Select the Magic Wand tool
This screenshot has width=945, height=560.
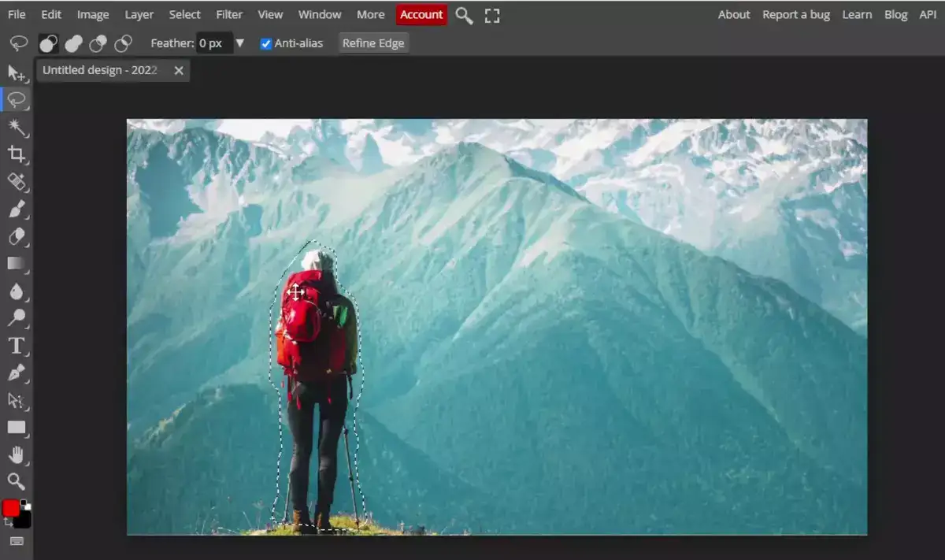pos(17,127)
